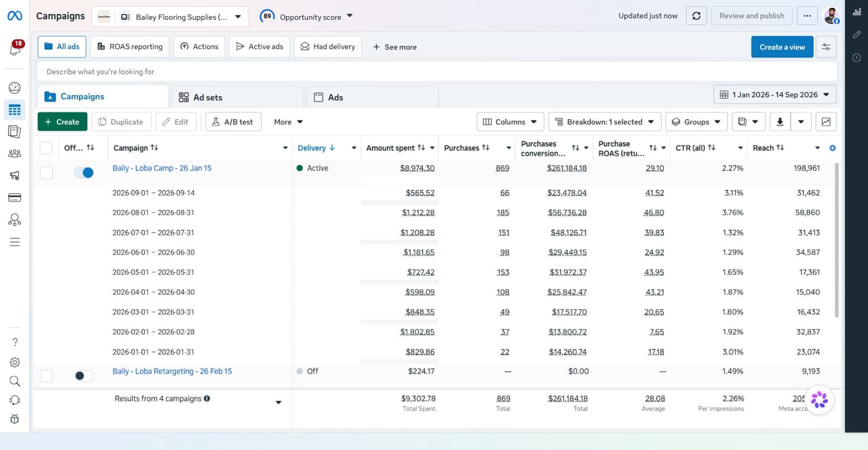Refresh the campaign data
The height and width of the screenshot is (450, 868).
696,16
